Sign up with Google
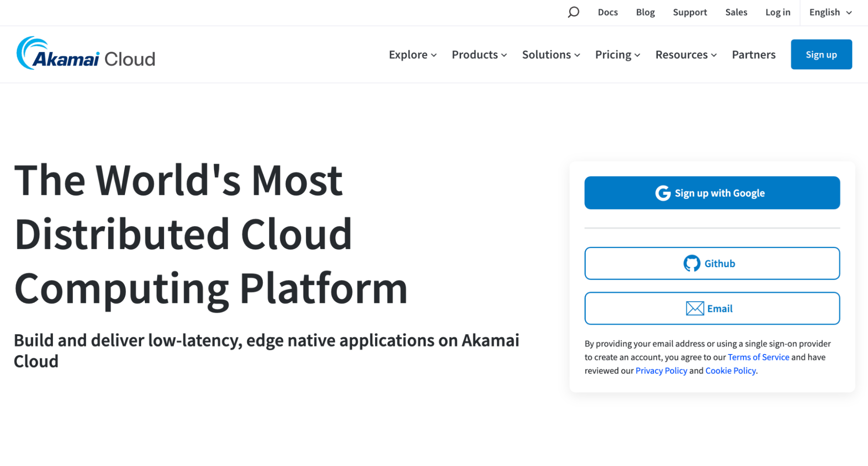The height and width of the screenshot is (466, 868). click(x=712, y=193)
